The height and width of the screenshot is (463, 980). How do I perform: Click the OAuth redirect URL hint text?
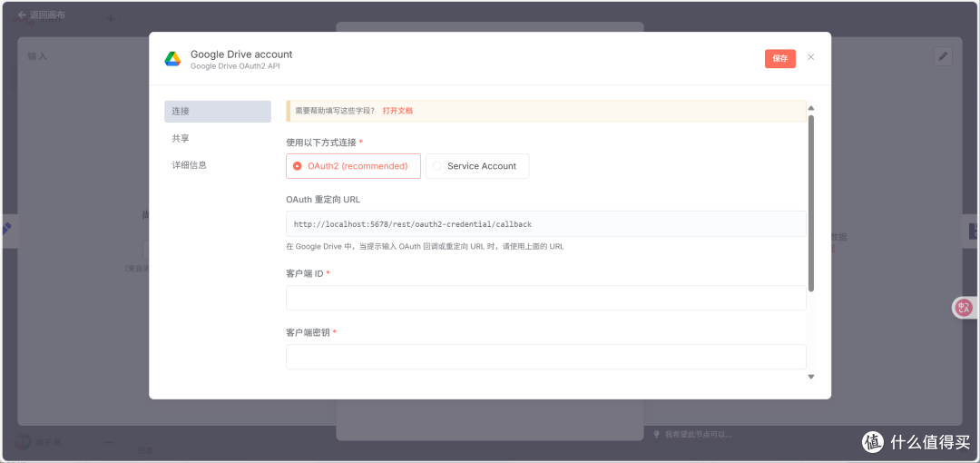coord(425,247)
